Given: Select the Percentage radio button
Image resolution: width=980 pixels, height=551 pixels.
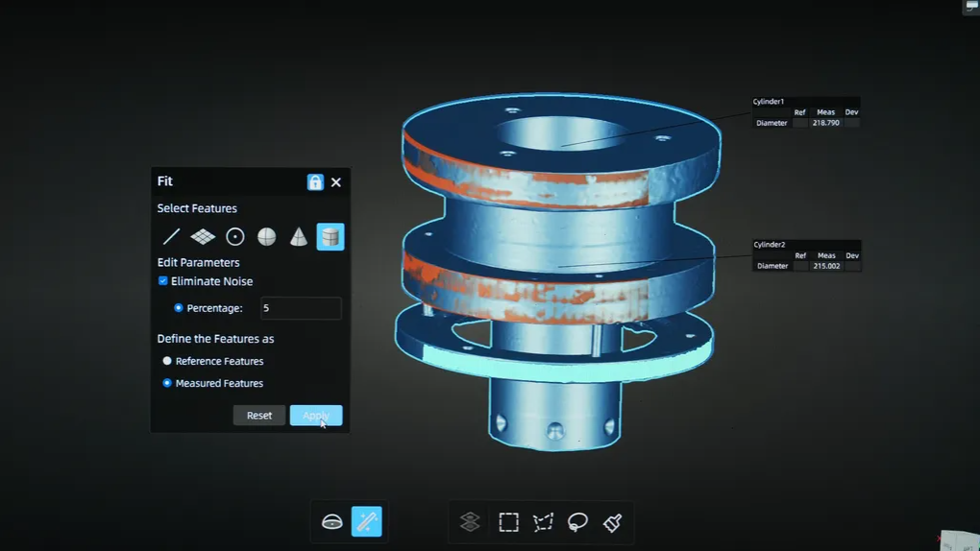Looking at the screenshot, I should click(x=179, y=308).
